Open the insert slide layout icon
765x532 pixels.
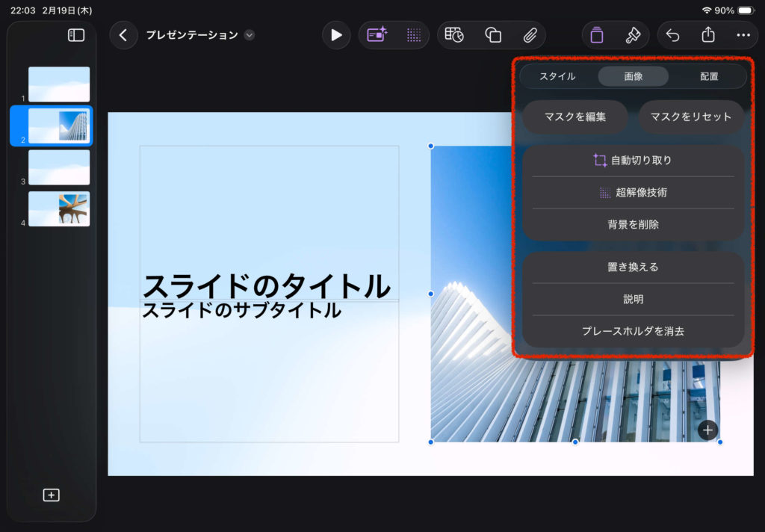click(377, 35)
